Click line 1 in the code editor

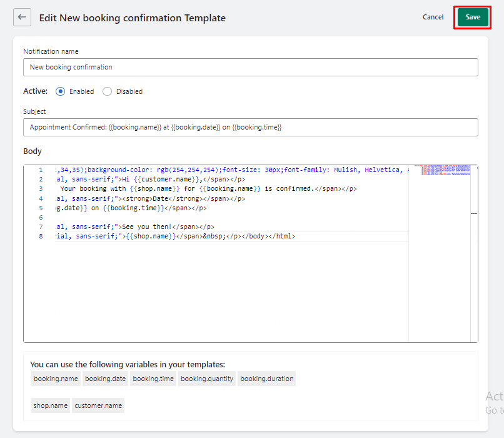[231, 170]
